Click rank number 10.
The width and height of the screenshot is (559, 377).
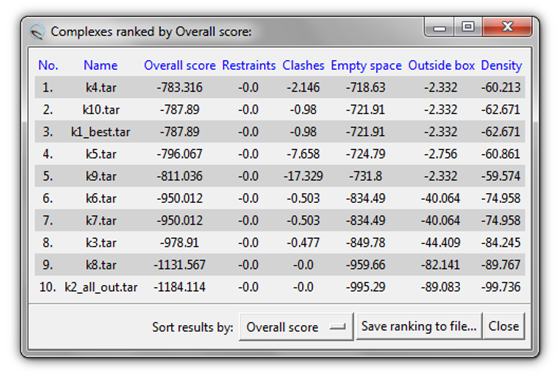pos(48,287)
